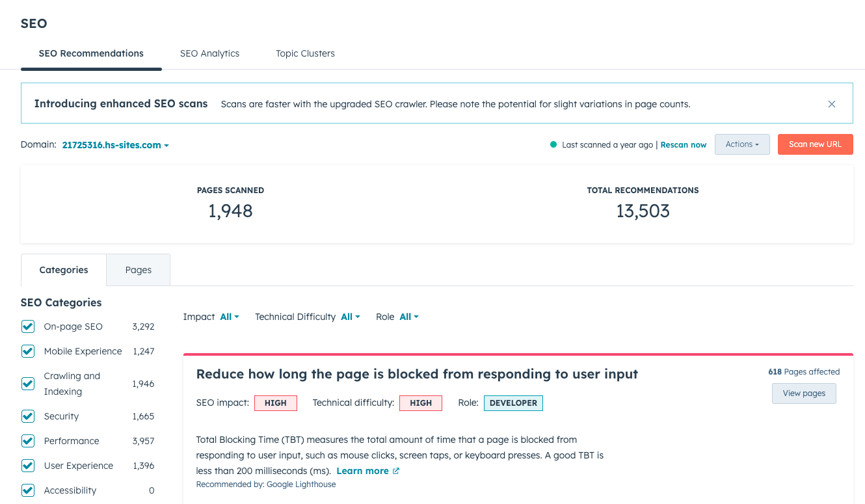The width and height of the screenshot is (865, 504).
Task: Dismiss the enhanced SEO scans banner
Action: click(x=831, y=104)
